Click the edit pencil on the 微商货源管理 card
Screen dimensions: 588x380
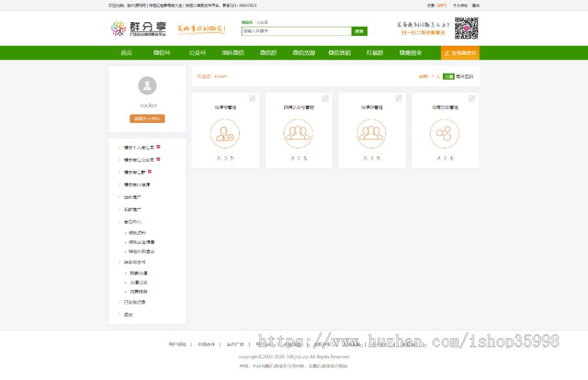(x=473, y=97)
